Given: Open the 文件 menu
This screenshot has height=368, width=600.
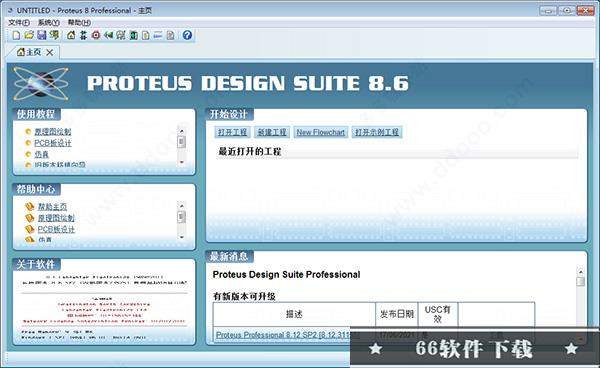Looking at the screenshot, I should pyautogui.click(x=19, y=23).
